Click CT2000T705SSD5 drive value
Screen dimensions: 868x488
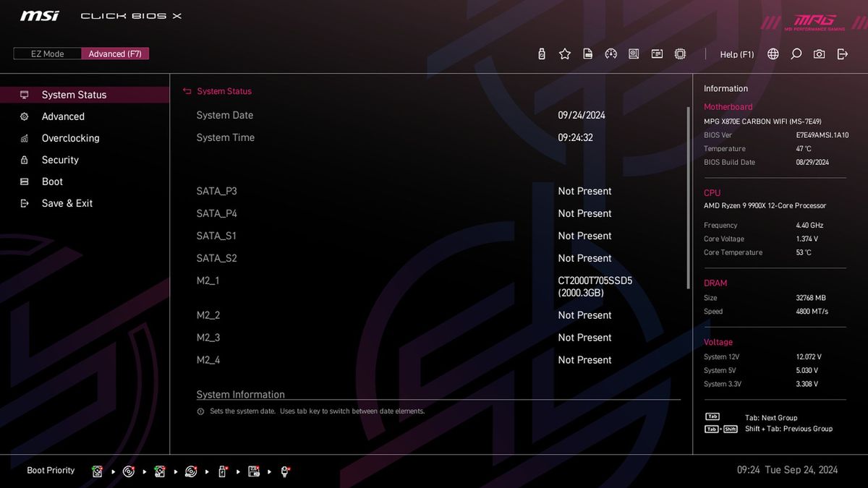coord(595,286)
